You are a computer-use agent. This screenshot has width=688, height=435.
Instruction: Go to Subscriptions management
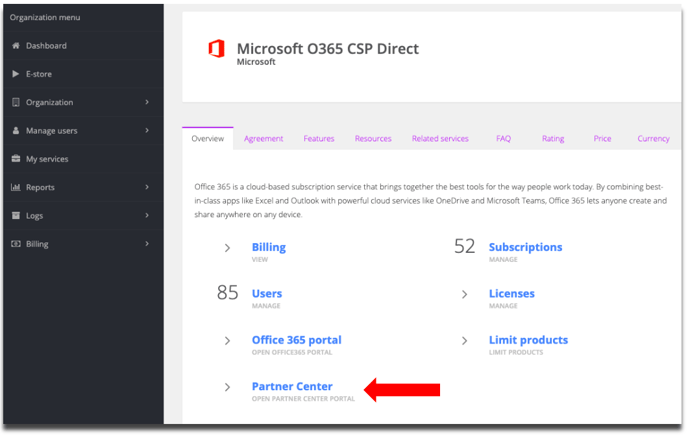pos(525,247)
